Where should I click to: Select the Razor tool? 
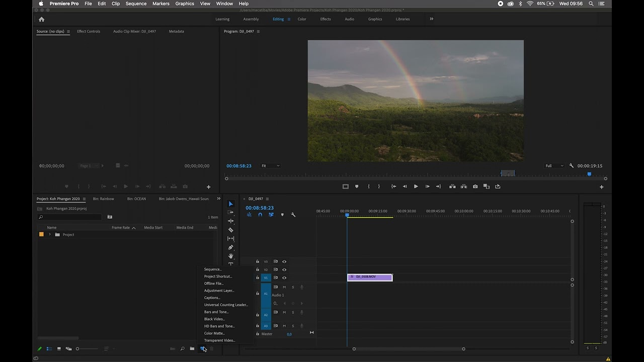tap(230, 230)
